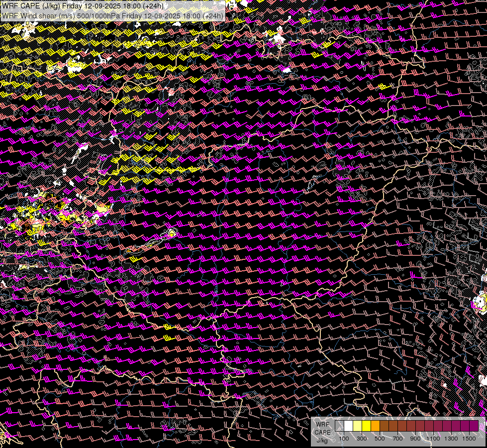Click the legend value 300
The width and height of the screenshot is (487, 448).
pos(362,439)
